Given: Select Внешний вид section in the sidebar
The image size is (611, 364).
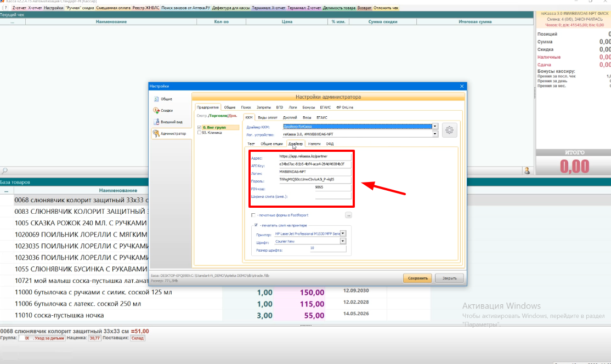Looking at the screenshot, I should click(156, 122).
